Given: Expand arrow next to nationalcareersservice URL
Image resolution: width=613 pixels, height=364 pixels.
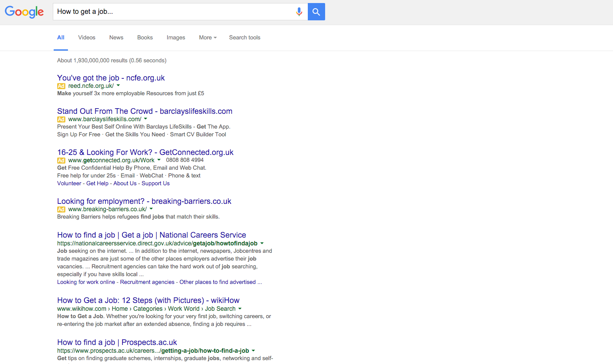Looking at the screenshot, I should pos(262,243).
